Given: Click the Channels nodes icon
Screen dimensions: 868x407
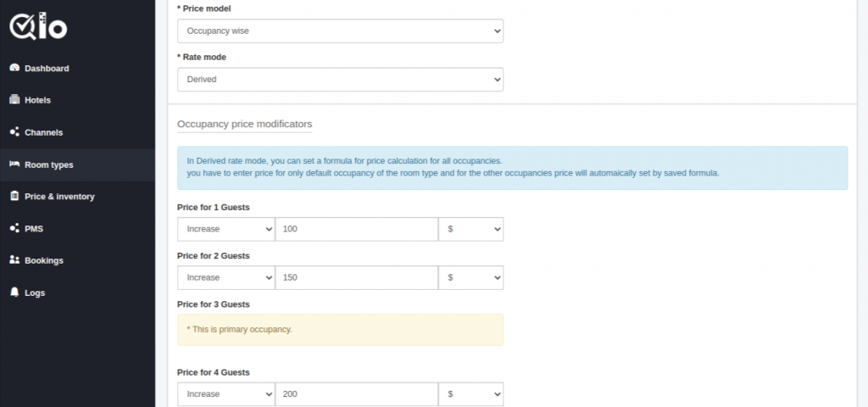Looking at the screenshot, I should 14,131.
